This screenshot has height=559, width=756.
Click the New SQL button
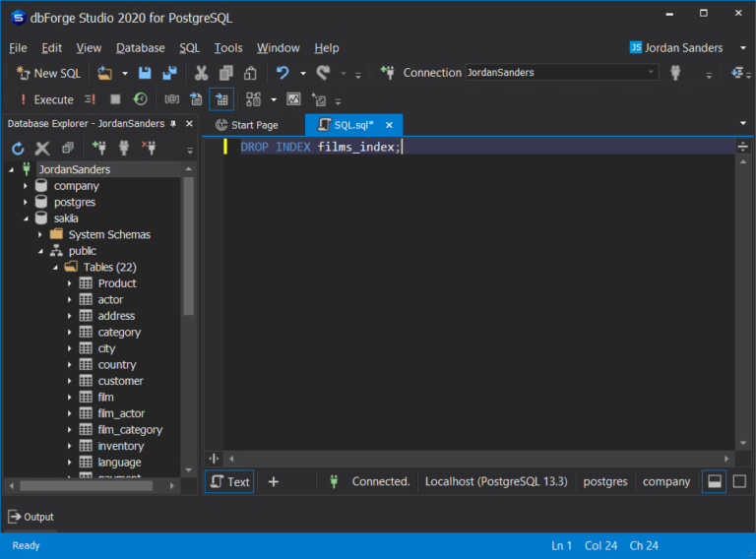point(49,73)
